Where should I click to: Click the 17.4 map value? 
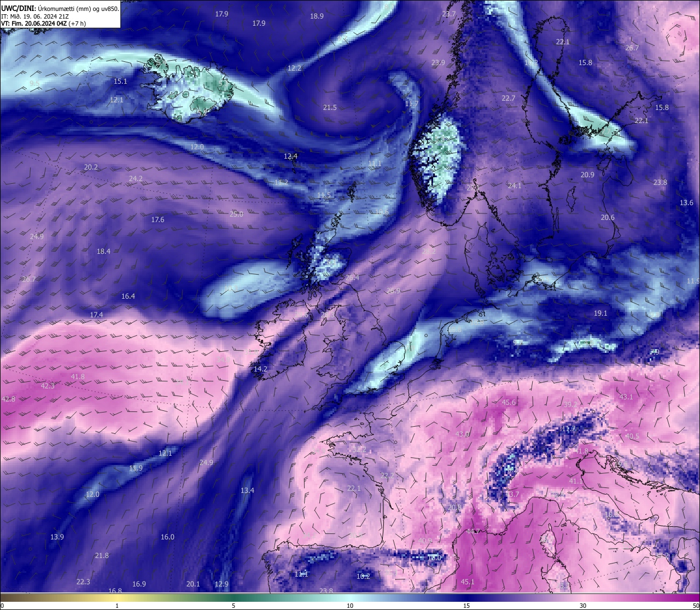pos(96,315)
